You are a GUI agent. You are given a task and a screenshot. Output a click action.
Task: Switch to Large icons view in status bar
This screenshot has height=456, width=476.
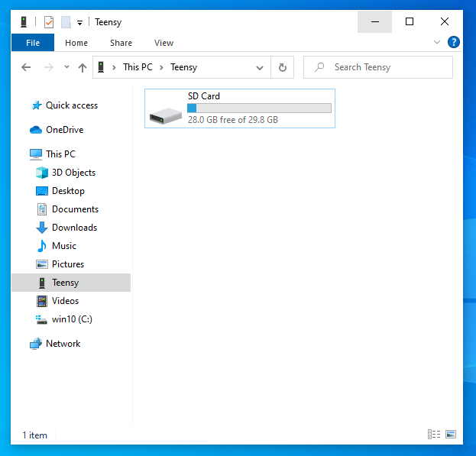pos(451,434)
